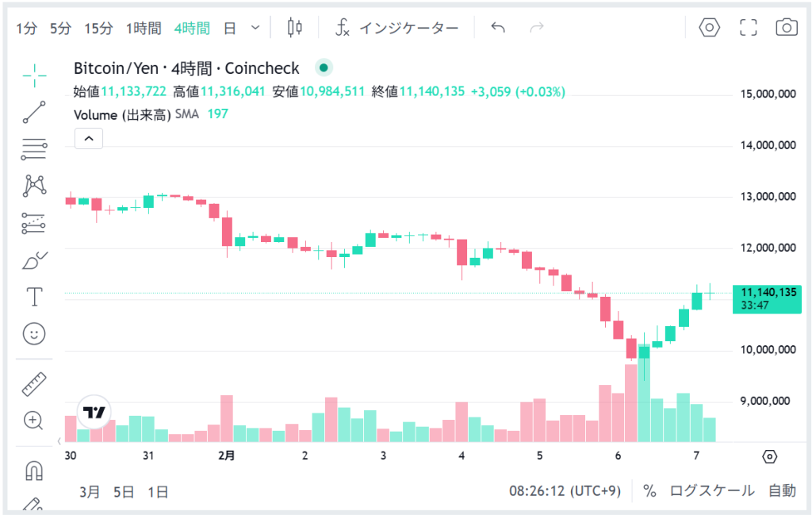The image size is (812, 519).
Task: Open the emoji icons tool
Action: 35,334
